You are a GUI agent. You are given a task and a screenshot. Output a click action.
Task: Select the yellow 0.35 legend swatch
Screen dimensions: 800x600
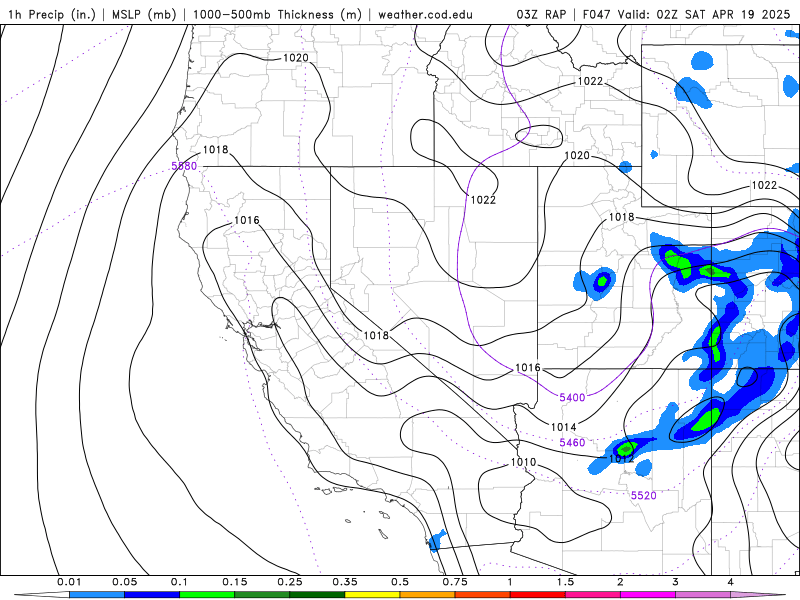(372, 595)
